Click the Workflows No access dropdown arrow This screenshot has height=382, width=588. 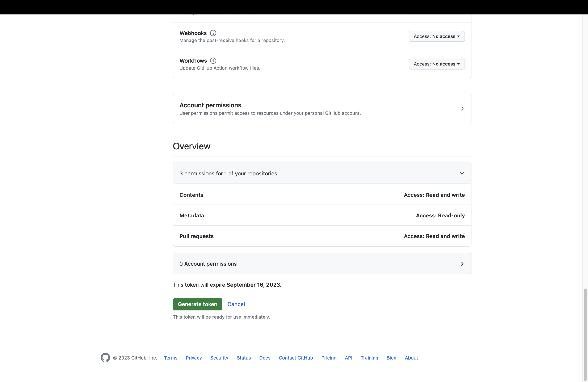pos(459,63)
